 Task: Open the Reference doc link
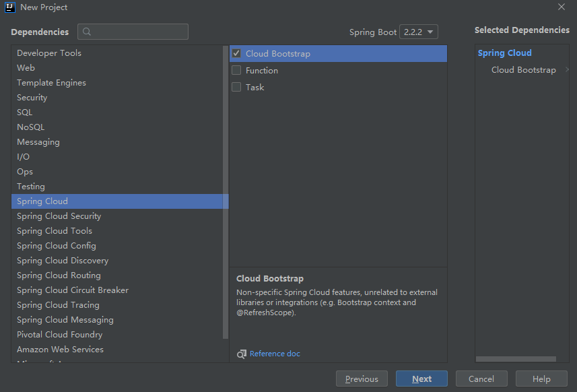[x=275, y=354]
